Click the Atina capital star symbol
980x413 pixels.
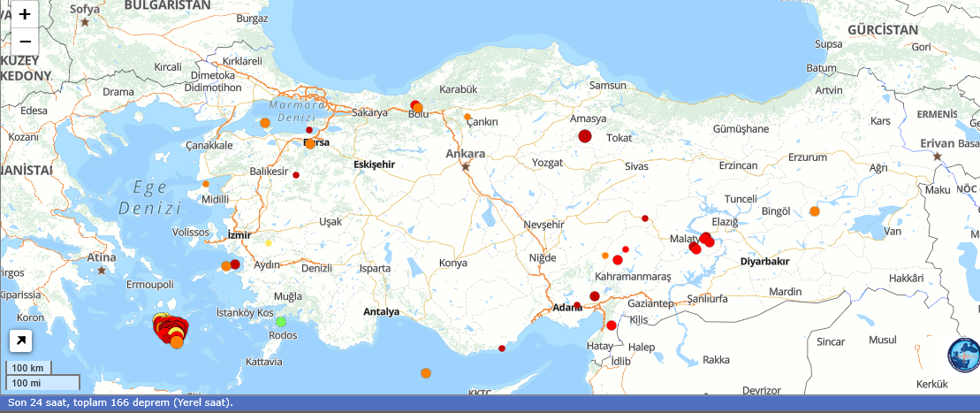tap(102, 270)
